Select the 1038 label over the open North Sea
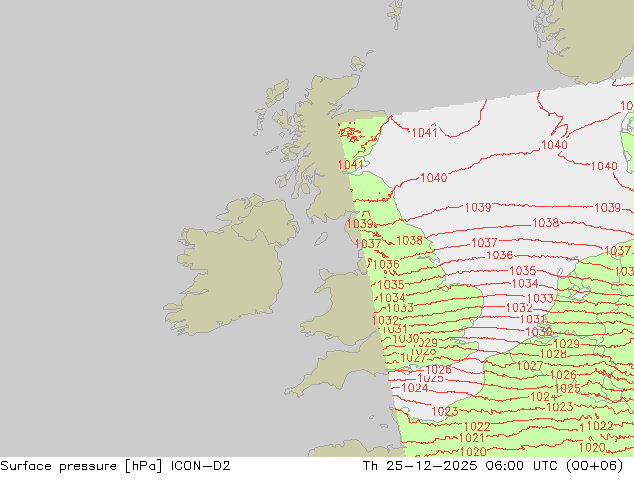Screen dimensions: 634x490 tap(545, 223)
